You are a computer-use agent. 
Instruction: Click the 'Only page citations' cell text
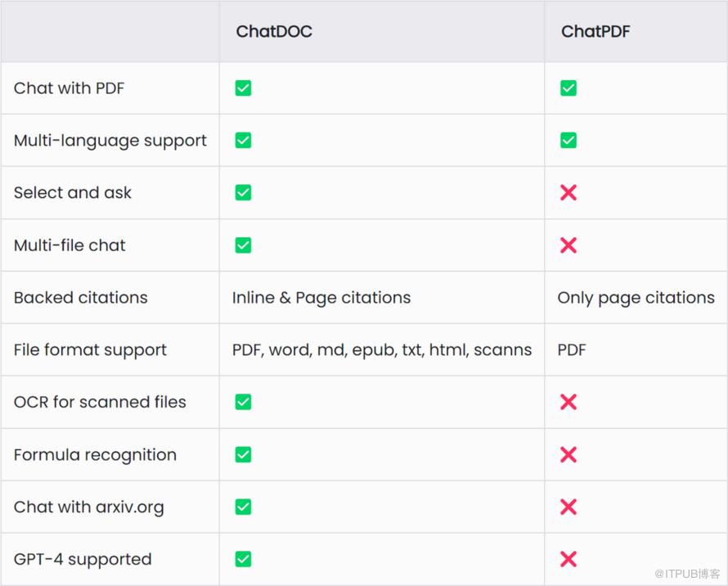pyautogui.click(x=636, y=298)
